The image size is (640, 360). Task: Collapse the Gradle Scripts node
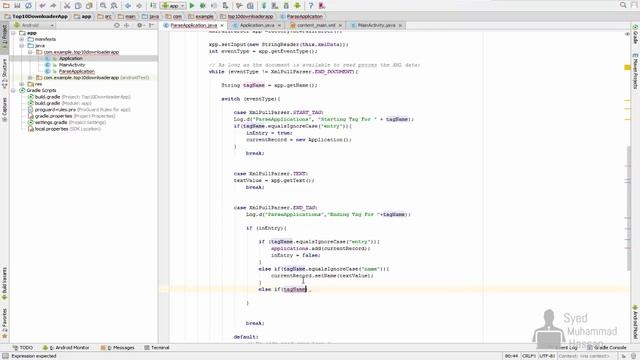(13, 90)
